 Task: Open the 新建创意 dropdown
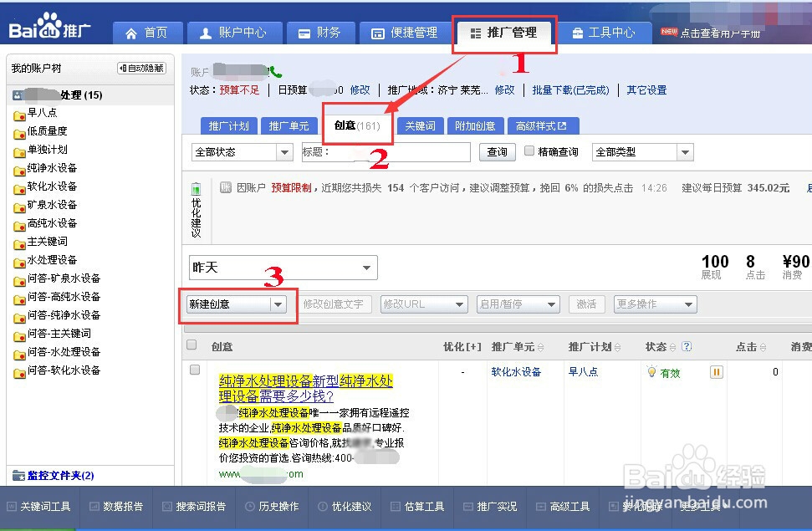(236, 304)
